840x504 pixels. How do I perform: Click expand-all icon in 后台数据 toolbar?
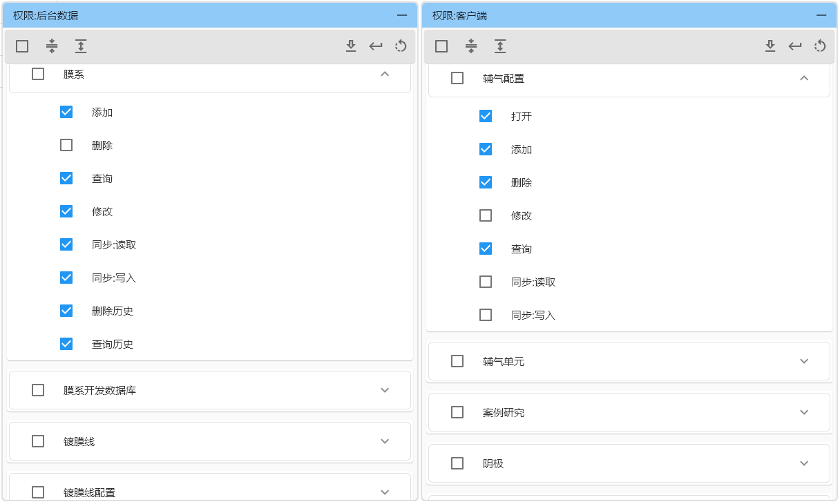pos(81,46)
